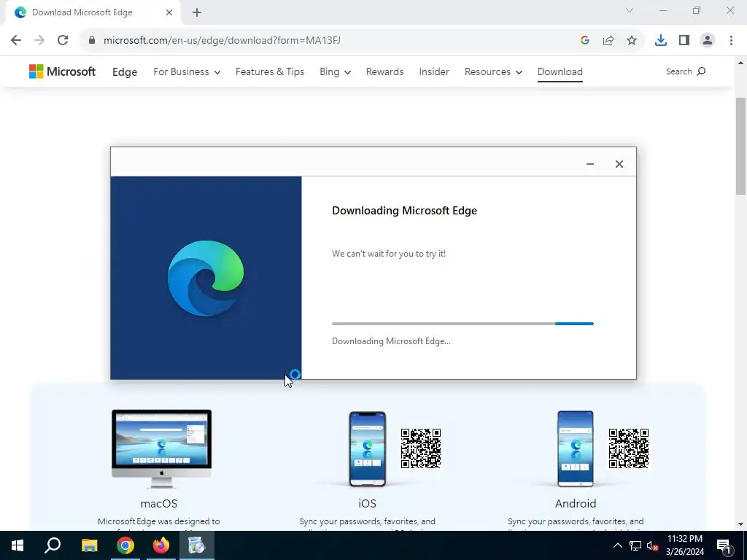
Task: Select 'Downloading Microsoft Edge' heading text
Action: click(404, 211)
